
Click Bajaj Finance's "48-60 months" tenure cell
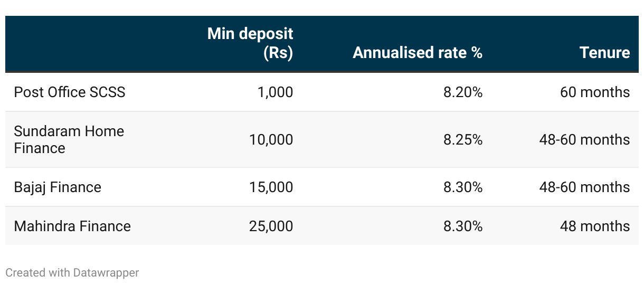(584, 187)
